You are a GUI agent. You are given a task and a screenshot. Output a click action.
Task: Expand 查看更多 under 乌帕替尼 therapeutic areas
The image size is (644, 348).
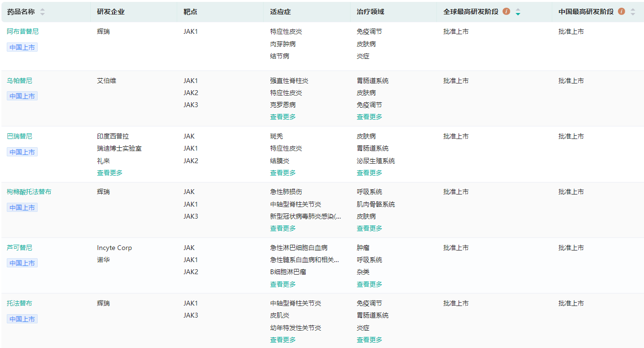(369, 117)
